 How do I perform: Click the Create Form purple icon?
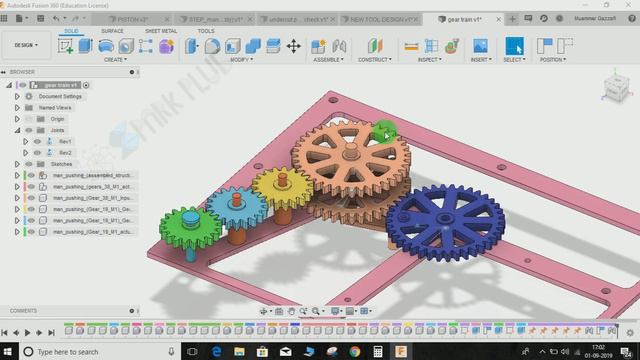[x=167, y=46]
